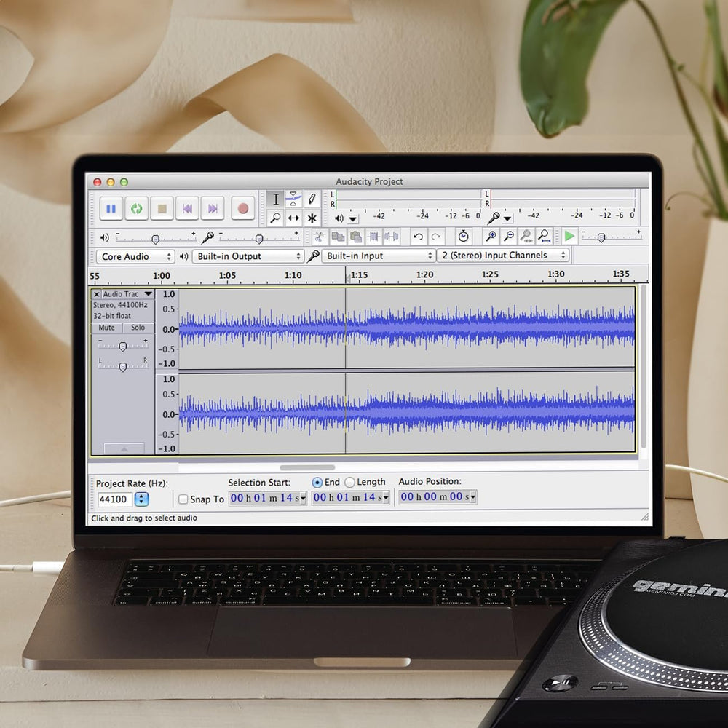This screenshot has width=728, height=728.
Task: Mute the audio track
Action: click(107, 328)
